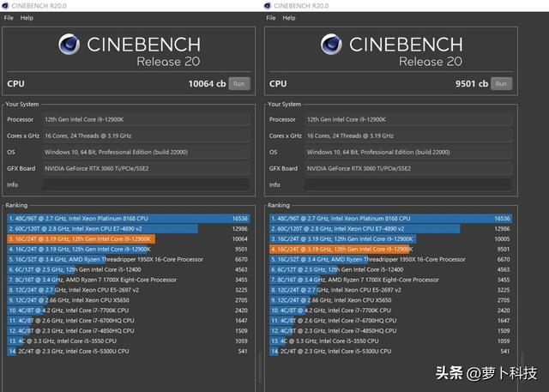Image resolution: width=549 pixels, height=392 pixels.
Task: Click Run button beside 10064 cb score
Action: click(239, 84)
